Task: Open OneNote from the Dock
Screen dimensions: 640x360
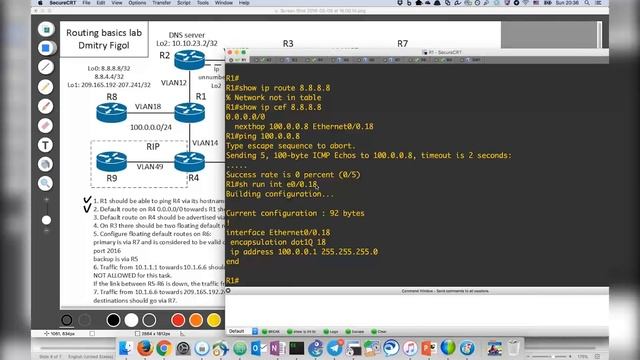Action: tap(278, 348)
